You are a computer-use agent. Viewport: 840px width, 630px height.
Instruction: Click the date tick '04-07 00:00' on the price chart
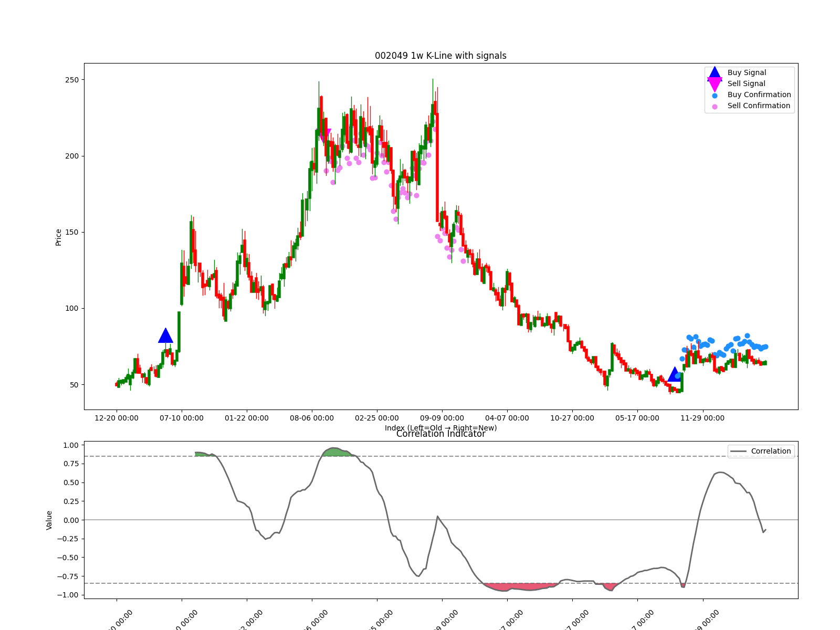tap(507, 418)
